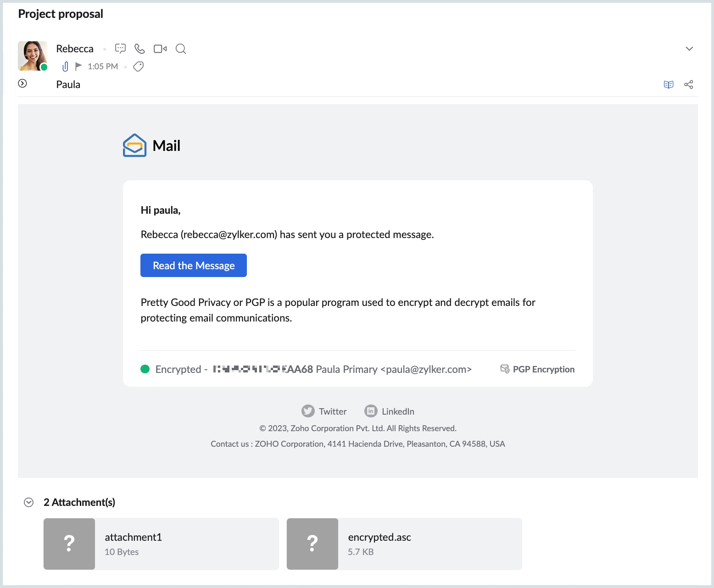The height and width of the screenshot is (588, 714).
Task: Open the LinkedIn link
Action: [390, 411]
